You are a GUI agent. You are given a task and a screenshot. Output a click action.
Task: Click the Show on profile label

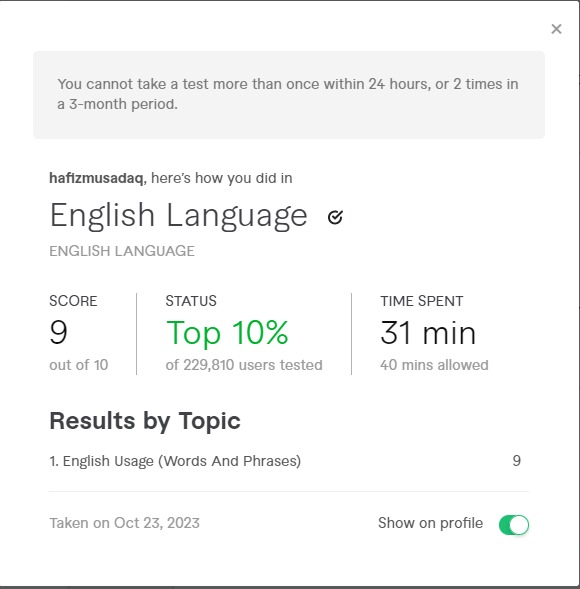coord(430,523)
